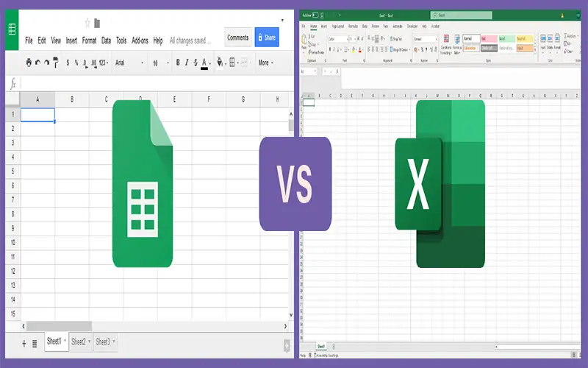
Task: Star the Google Sheets document
Action: tap(87, 23)
